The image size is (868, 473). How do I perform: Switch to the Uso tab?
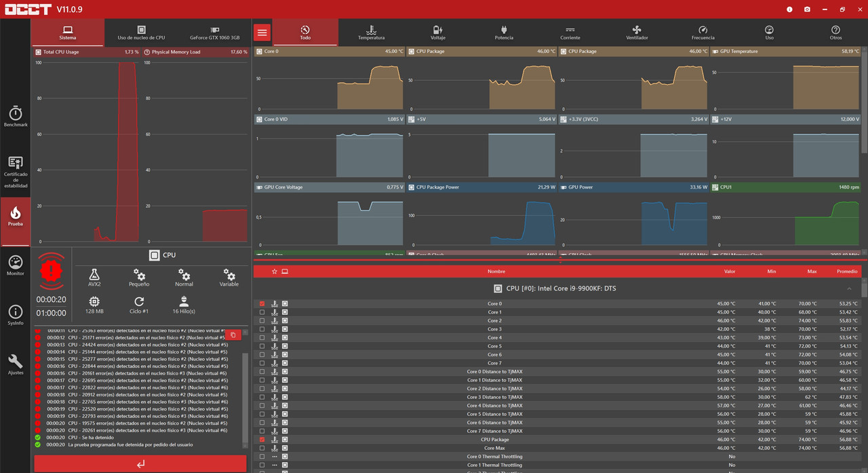click(x=769, y=33)
